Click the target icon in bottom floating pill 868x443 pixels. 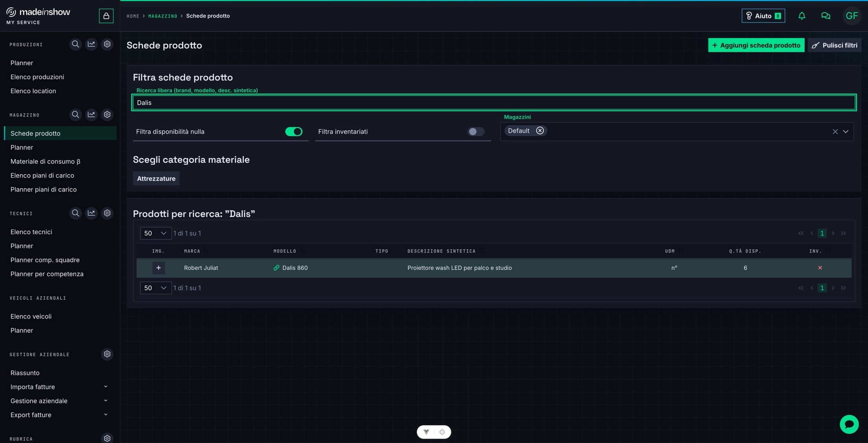click(x=442, y=432)
